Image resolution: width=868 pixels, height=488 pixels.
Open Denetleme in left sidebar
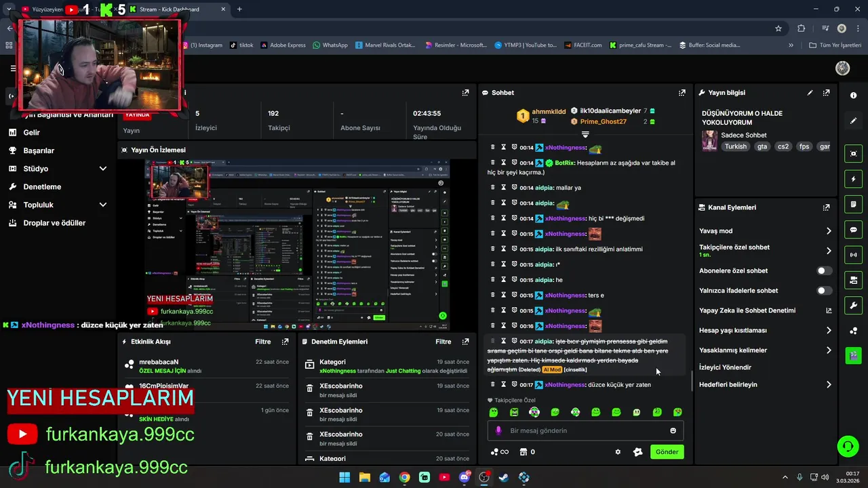tap(42, 186)
